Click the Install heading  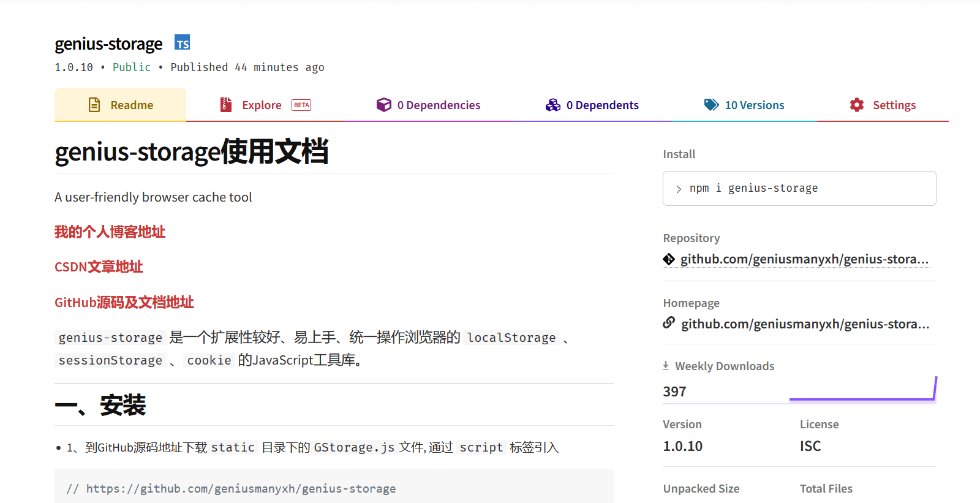coord(679,154)
